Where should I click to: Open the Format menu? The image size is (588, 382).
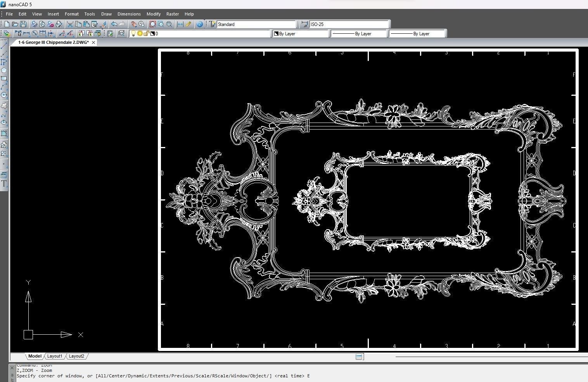click(72, 14)
